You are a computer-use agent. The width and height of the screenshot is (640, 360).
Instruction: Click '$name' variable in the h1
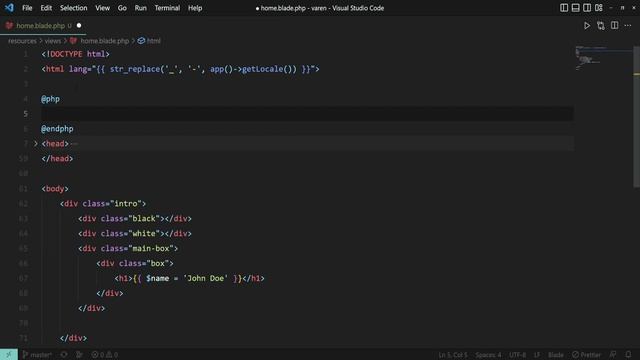click(158, 278)
